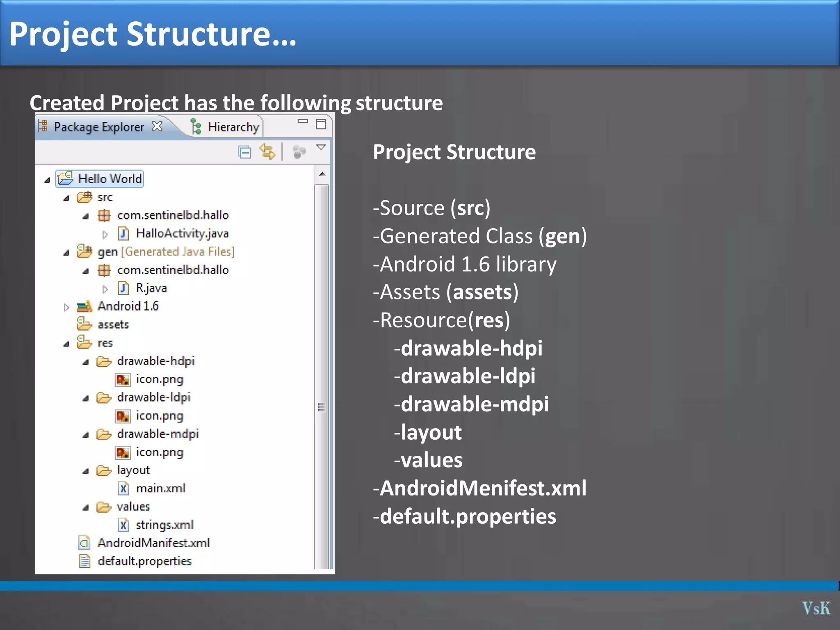The image size is (840, 630).
Task: Click the drawable-mdpi folder icon
Action: [104, 434]
